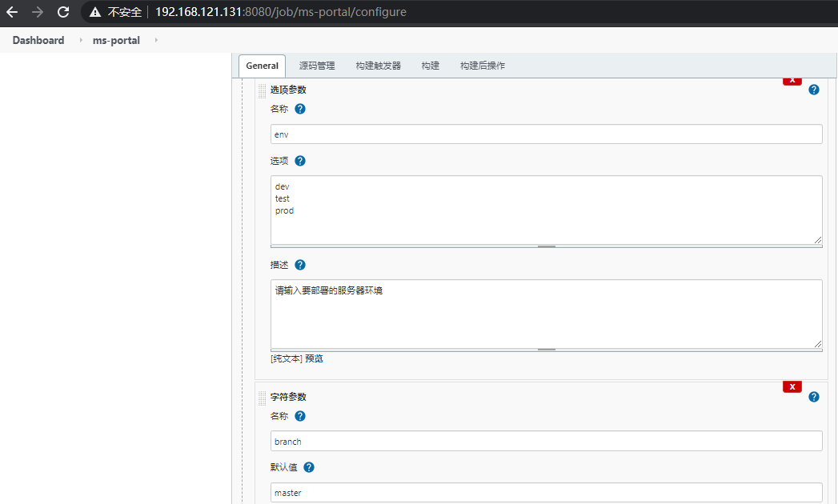Grab the resize bar under 描述 textarea
This screenshot has height=504, width=838.
click(x=546, y=350)
